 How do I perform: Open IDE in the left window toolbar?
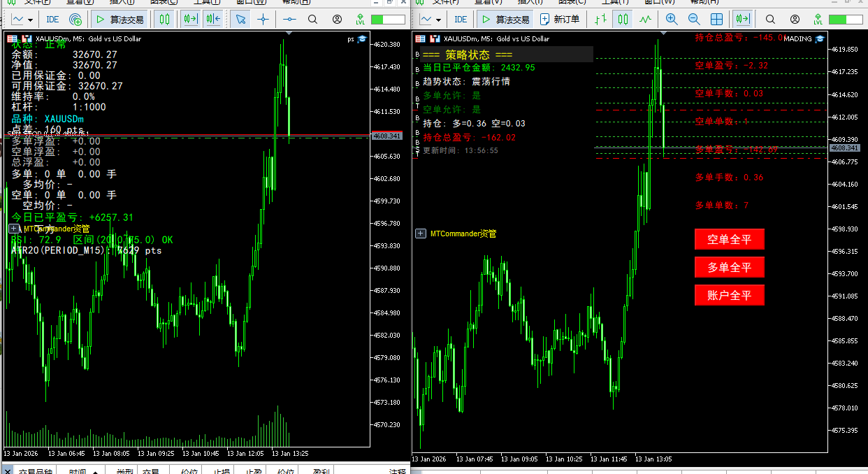(x=52, y=20)
